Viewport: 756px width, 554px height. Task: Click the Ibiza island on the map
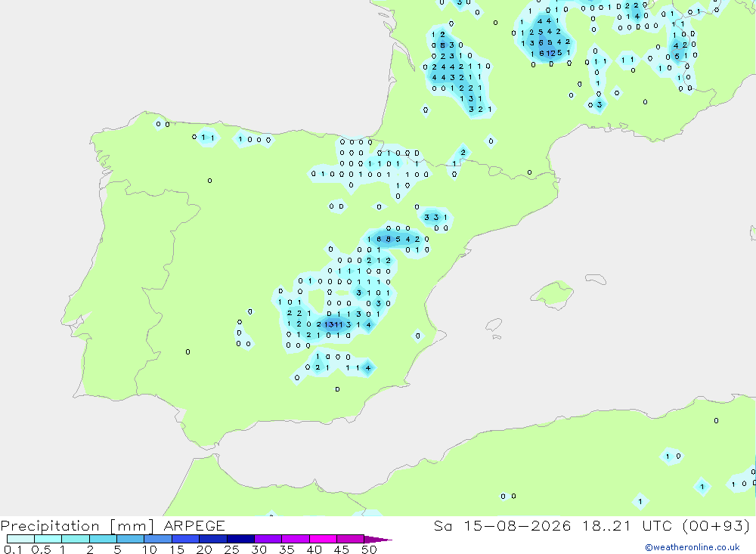click(x=494, y=325)
